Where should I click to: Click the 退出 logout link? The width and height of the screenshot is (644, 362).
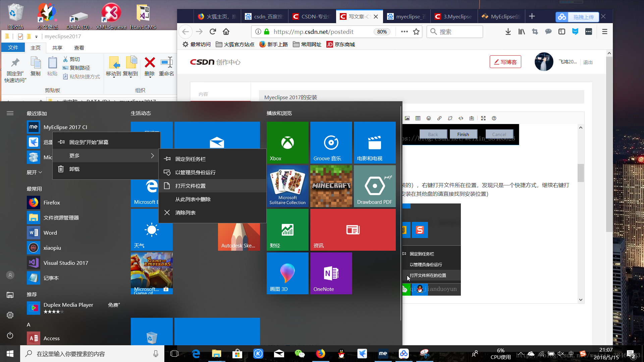588,62
